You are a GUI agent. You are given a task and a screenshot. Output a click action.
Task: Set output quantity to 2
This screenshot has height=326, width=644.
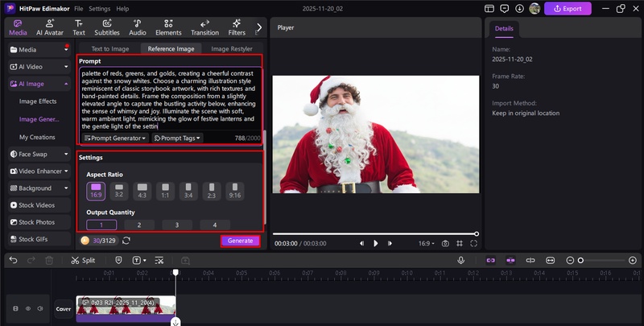coord(139,225)
